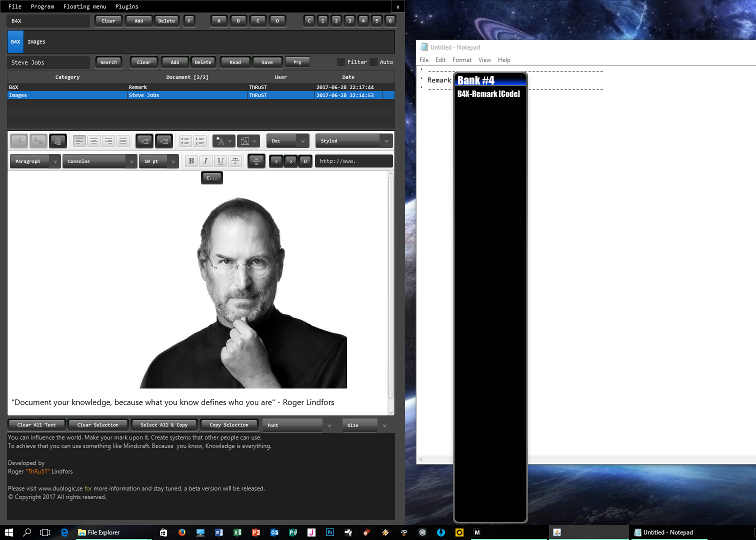Increase paragraph indent
The height and width of the screenshot is (540, 756).
tap(164, 141)
